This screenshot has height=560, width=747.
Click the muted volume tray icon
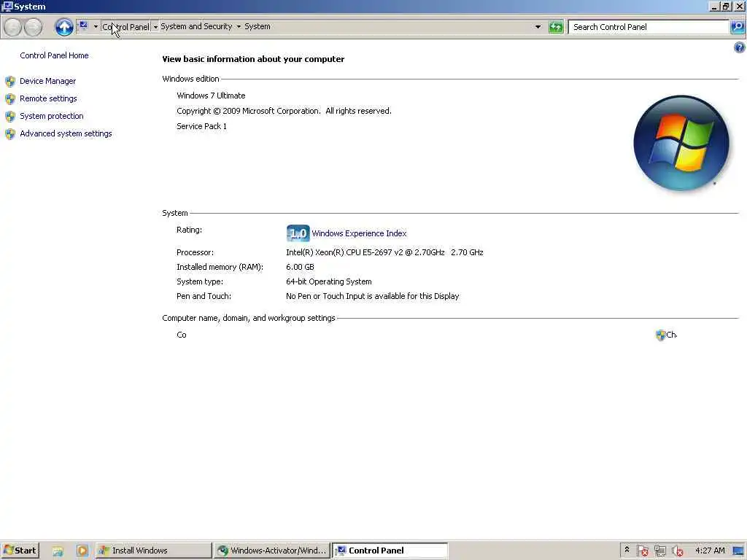[677, 551]
